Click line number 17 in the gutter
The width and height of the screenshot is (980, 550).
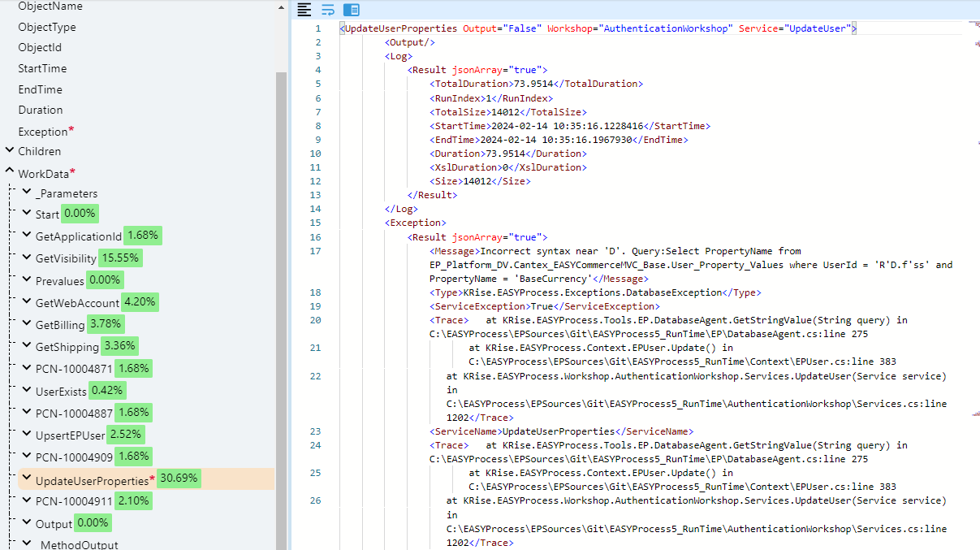coord(316,251)
